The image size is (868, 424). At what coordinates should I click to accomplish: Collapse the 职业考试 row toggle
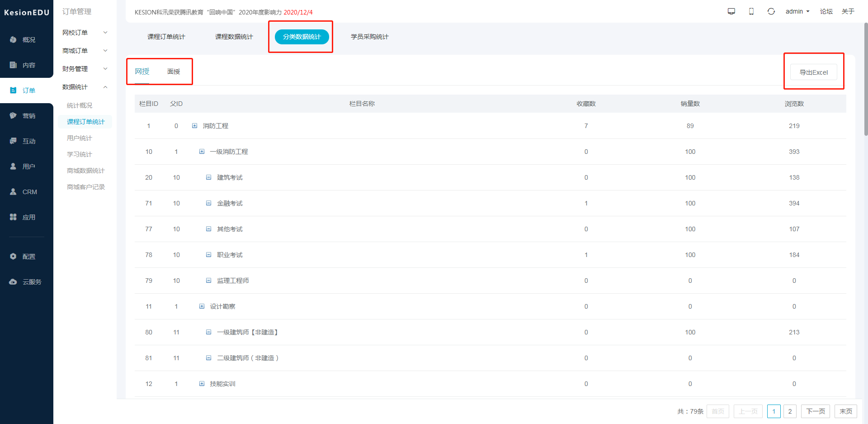point(208,255)
